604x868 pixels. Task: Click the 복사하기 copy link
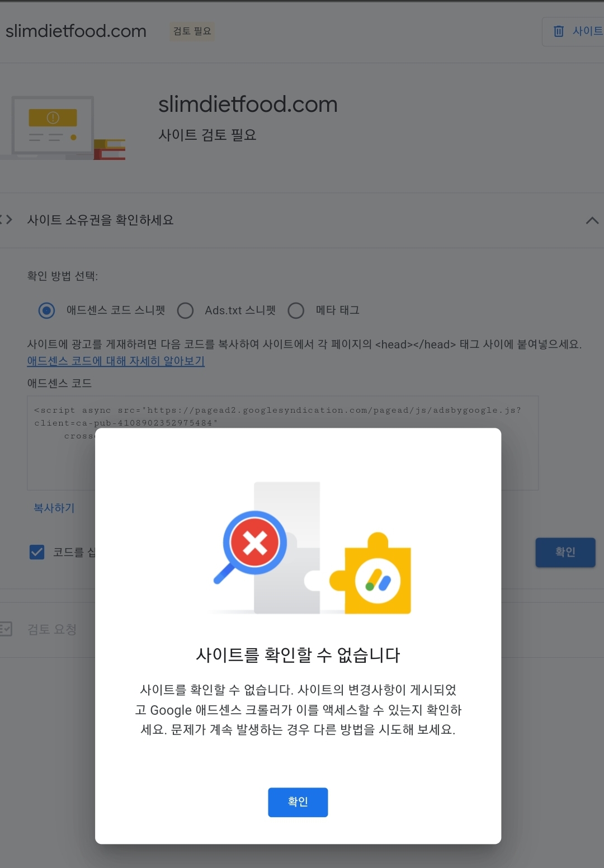[54, 508]
